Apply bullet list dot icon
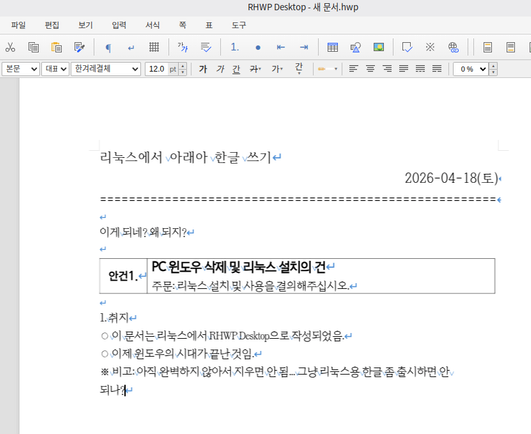Screen dimensions: 531x434 258,47
